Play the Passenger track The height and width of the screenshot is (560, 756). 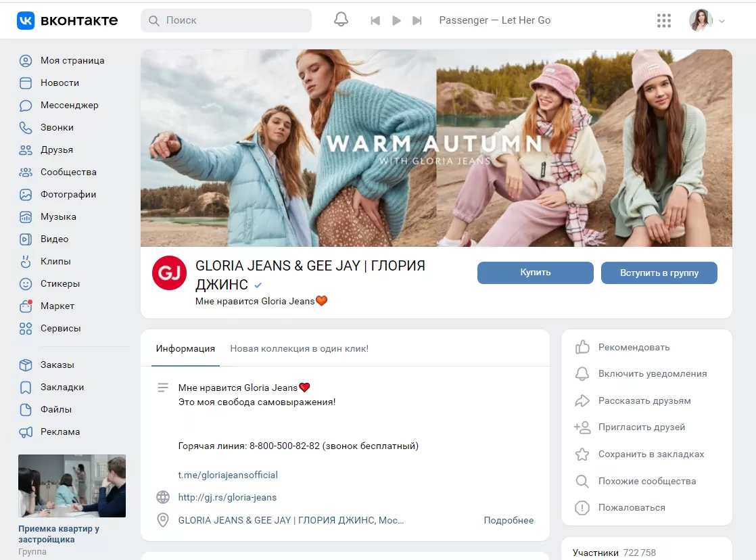[396, 20]
